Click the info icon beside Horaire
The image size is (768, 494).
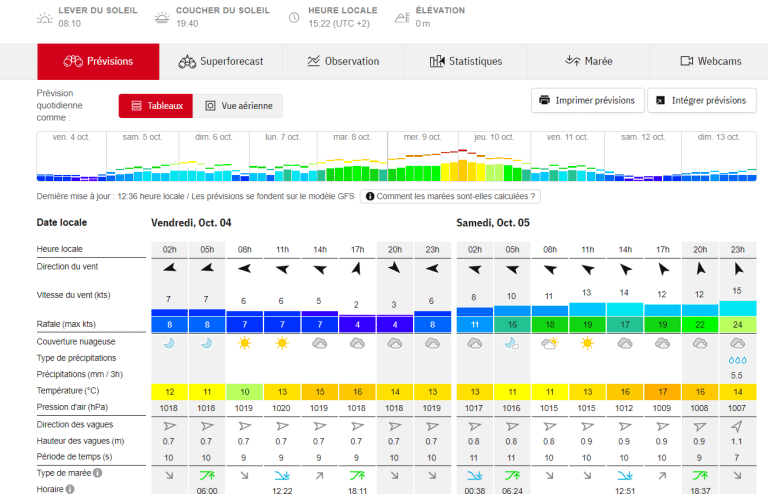(x=70, y=489)
